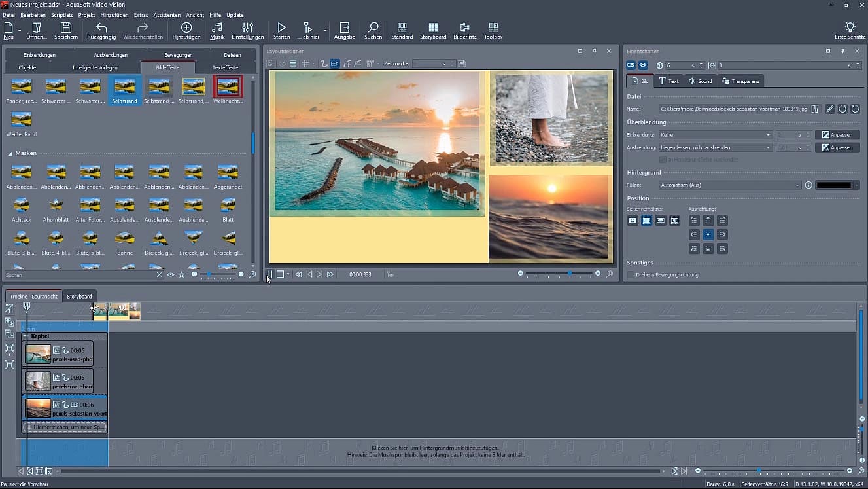Open the Einblendung dropdown
This screenshot has height=489, width=868.
(716, 135)
